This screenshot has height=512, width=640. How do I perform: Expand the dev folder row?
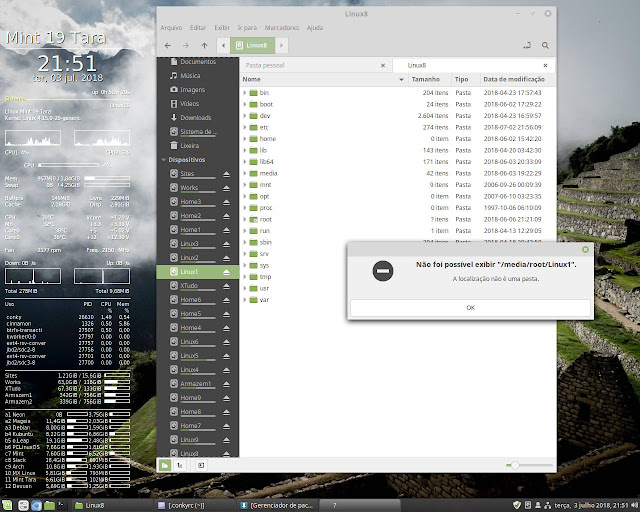[244, 116]
